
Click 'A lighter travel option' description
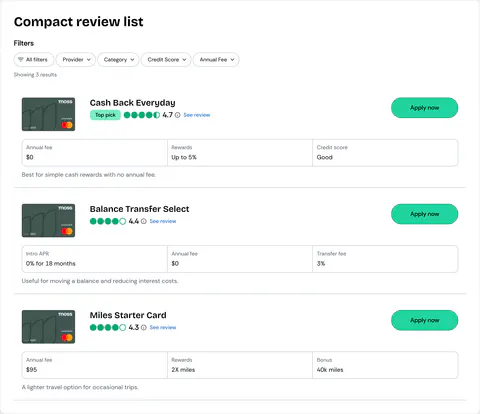point(80,387)
